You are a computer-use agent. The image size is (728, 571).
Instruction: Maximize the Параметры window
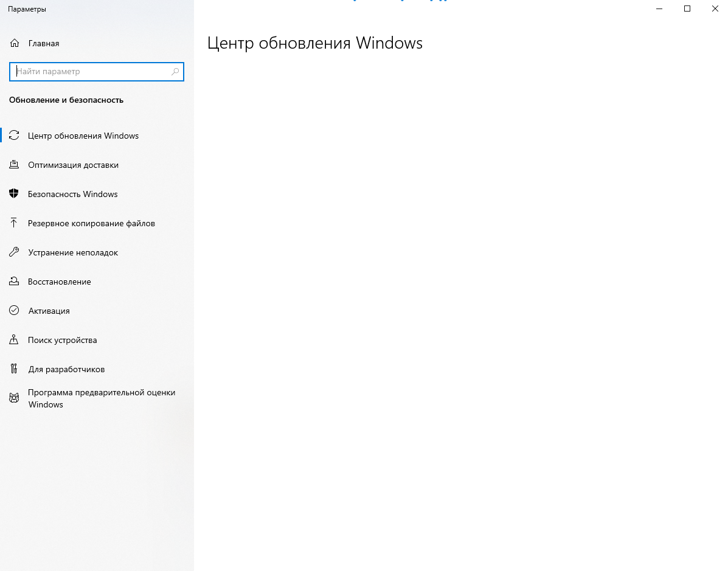pyautogui.click(x=687, y=9)
